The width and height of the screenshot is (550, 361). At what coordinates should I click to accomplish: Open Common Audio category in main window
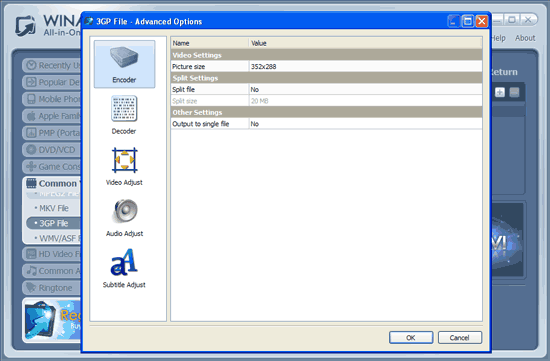point(52,271)
